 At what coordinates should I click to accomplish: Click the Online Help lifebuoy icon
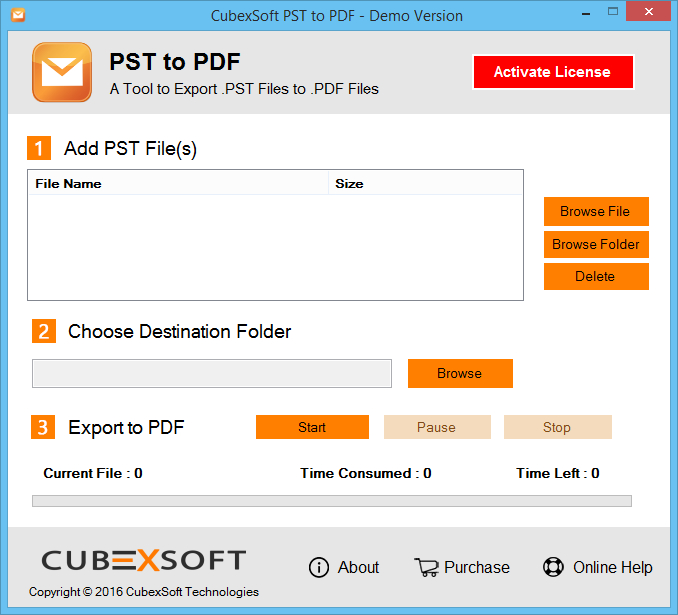coord(553,567)
